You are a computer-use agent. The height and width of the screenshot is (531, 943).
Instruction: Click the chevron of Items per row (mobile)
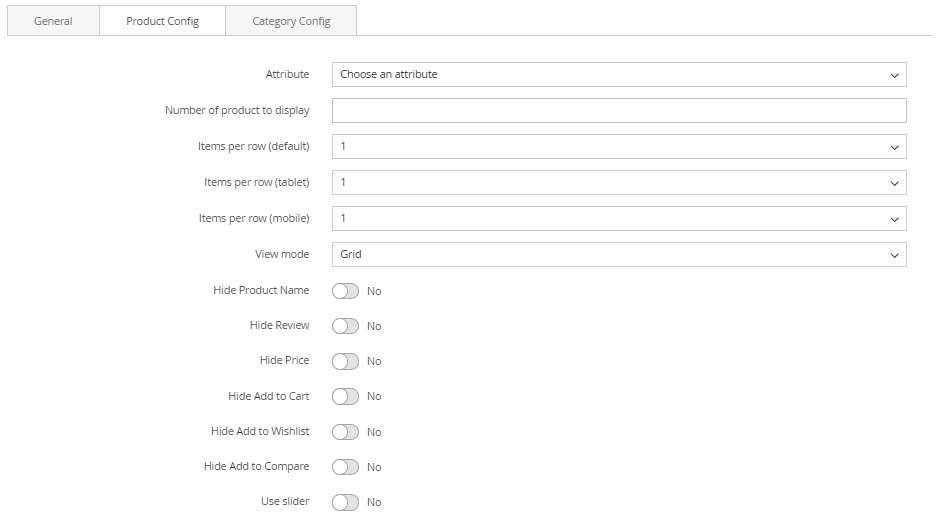pos(894,219)
